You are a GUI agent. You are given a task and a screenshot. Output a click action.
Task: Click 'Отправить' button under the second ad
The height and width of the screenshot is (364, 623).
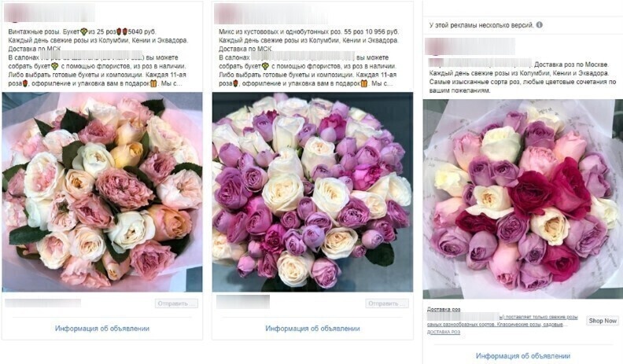386,303
